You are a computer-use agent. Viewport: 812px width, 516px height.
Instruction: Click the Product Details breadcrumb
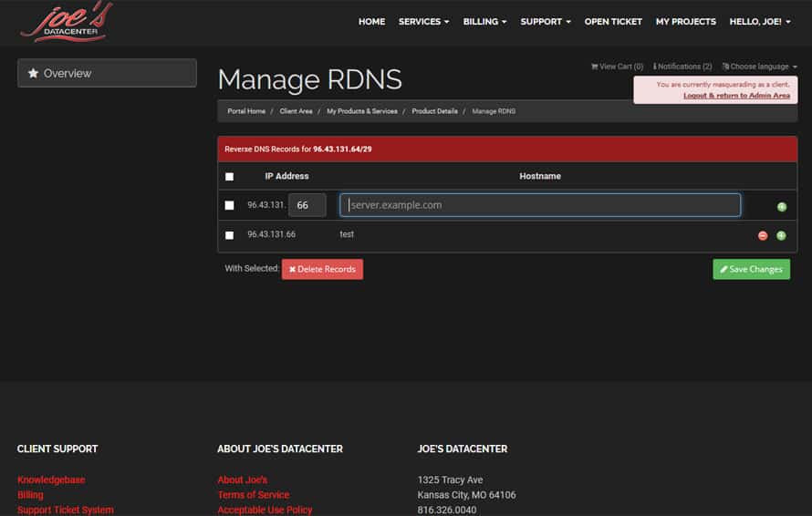click(x=434, y=111)
